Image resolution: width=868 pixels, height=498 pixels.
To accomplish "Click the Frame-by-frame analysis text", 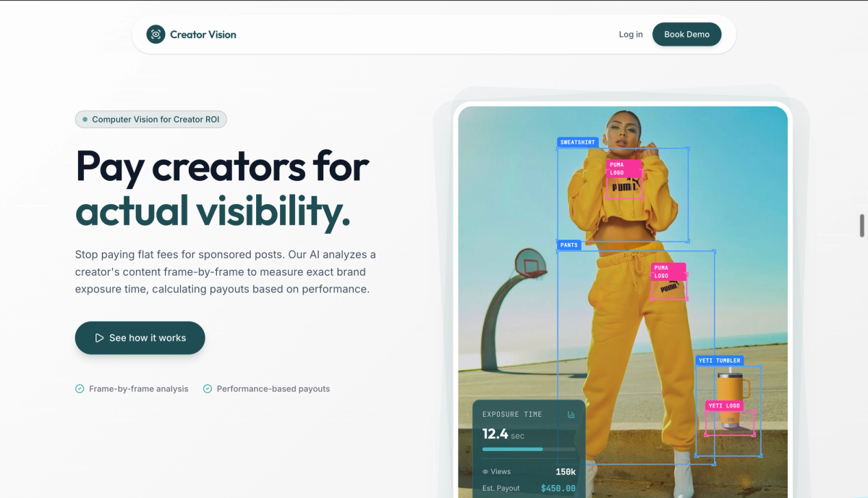I will coord(138,389).
